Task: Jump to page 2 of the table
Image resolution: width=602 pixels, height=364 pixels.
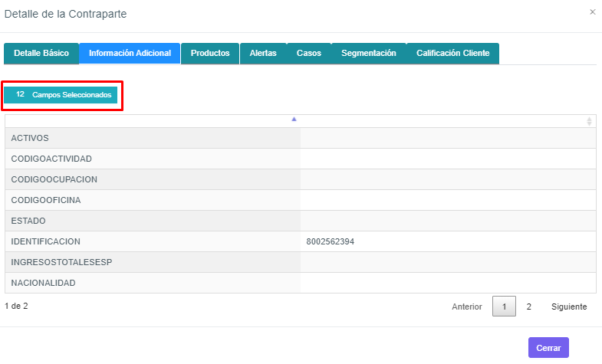Action: [528, 307]
